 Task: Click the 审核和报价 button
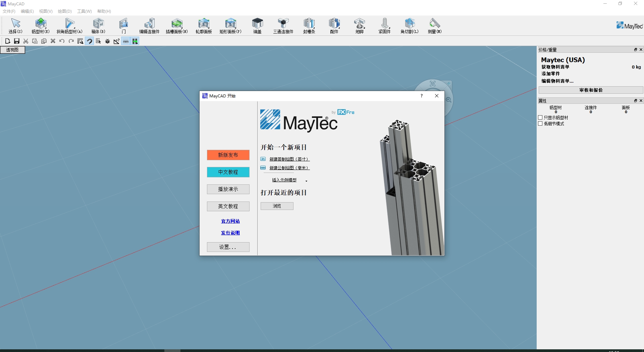pyautogui.click(x=590, y=90)
